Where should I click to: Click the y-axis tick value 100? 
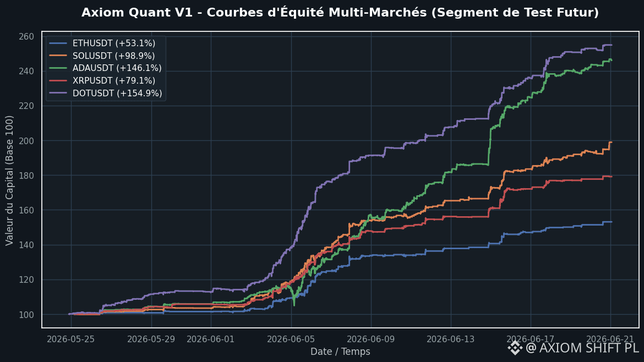click(26, 315)
